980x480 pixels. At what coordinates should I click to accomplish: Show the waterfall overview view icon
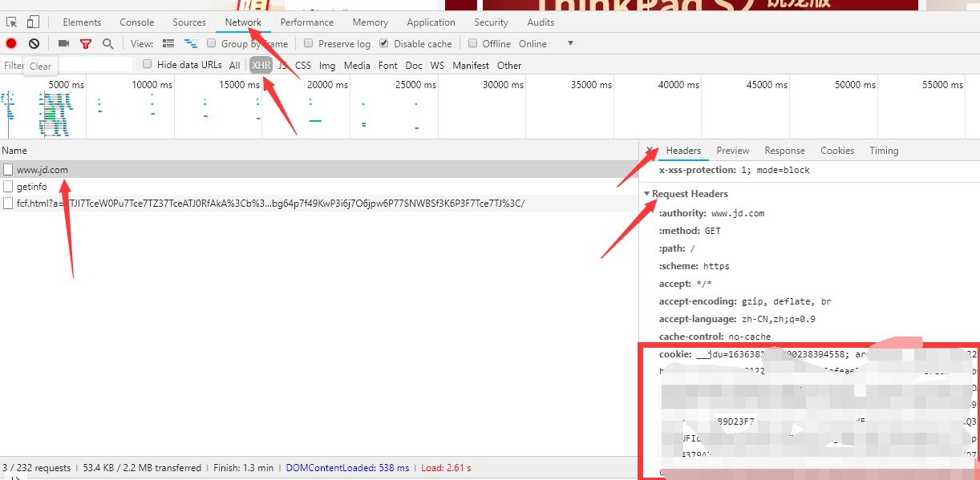coord(191,44)
